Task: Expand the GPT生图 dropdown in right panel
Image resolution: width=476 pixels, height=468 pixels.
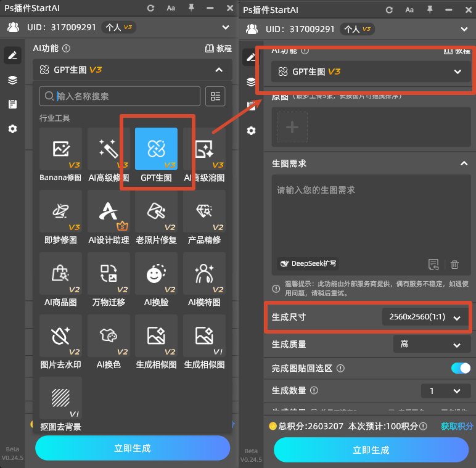Action: pyautogui.click(x=458, y=72)
